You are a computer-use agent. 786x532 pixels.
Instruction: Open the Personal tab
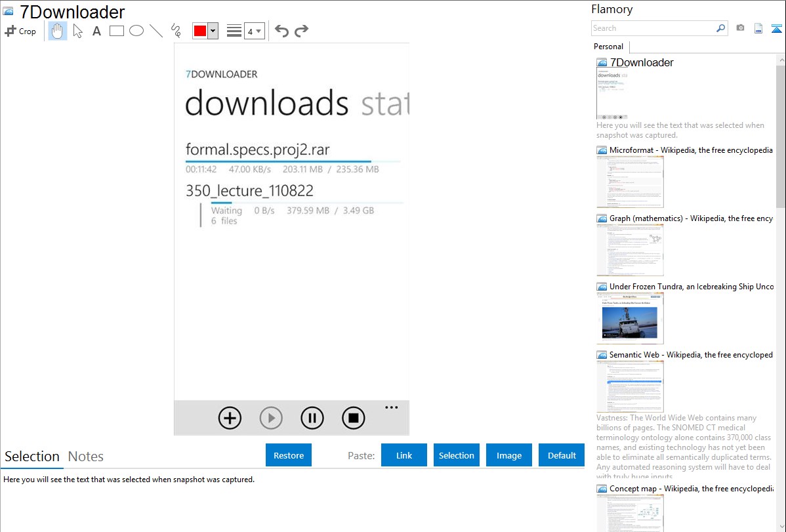click(609, 47)
